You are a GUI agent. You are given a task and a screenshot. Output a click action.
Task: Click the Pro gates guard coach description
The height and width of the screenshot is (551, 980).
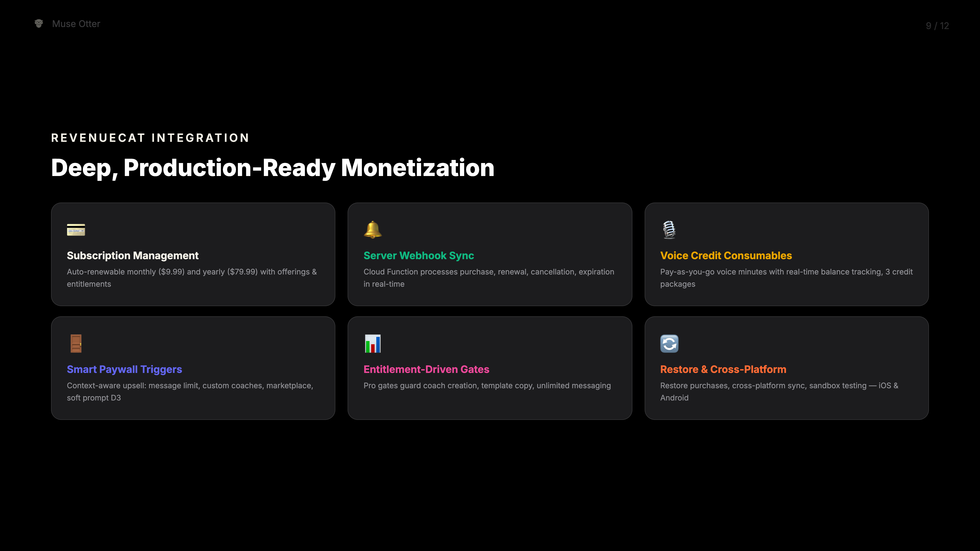coord(487,386)
